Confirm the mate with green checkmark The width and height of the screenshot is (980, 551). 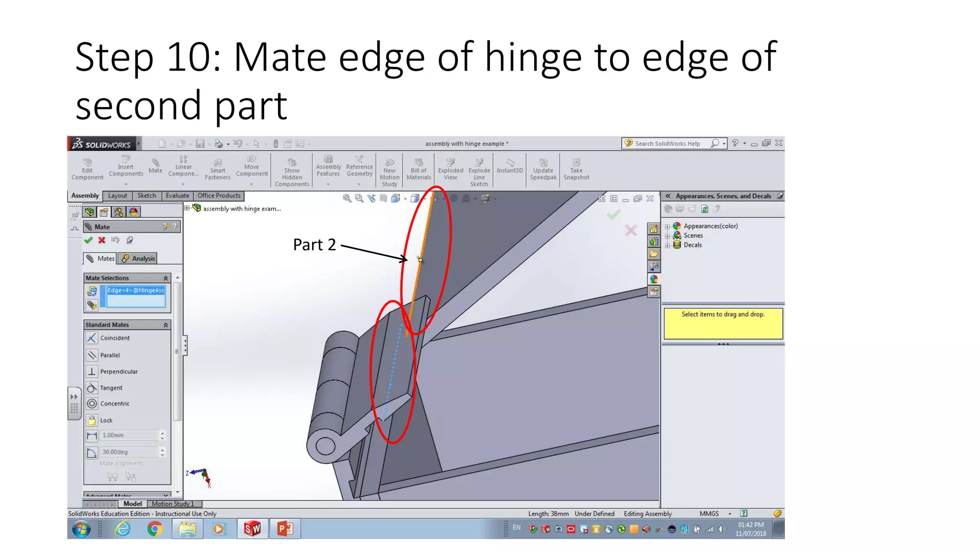[x=89, y=240]
